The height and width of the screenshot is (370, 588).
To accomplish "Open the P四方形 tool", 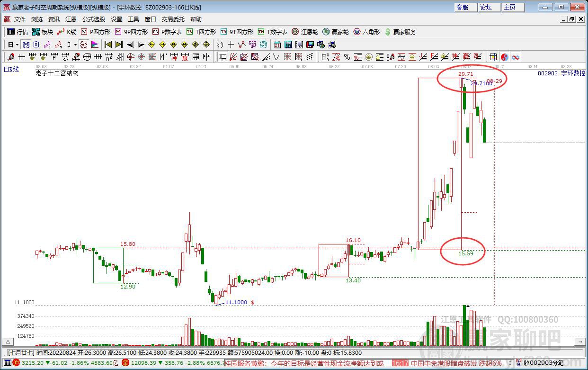I will pos(95,32).
